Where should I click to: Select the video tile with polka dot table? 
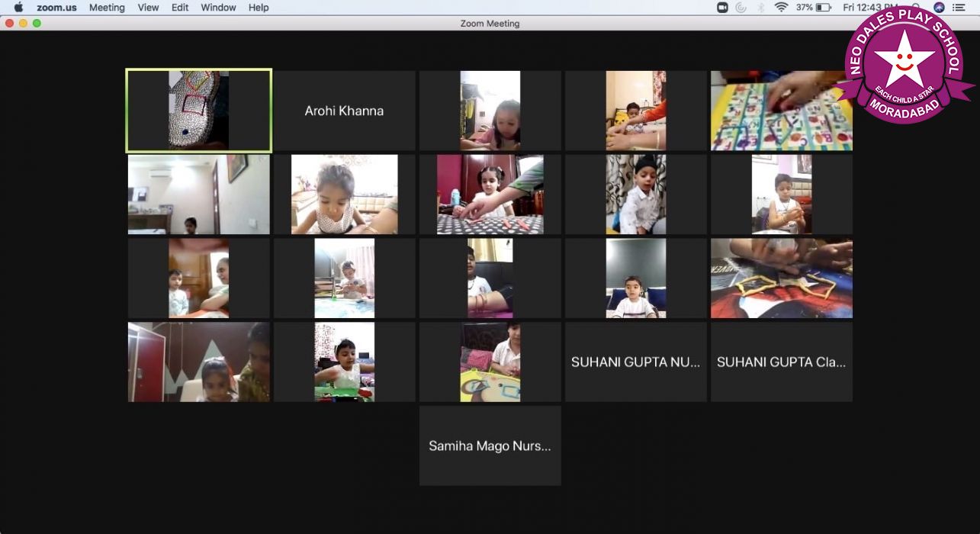pos(490,195)
